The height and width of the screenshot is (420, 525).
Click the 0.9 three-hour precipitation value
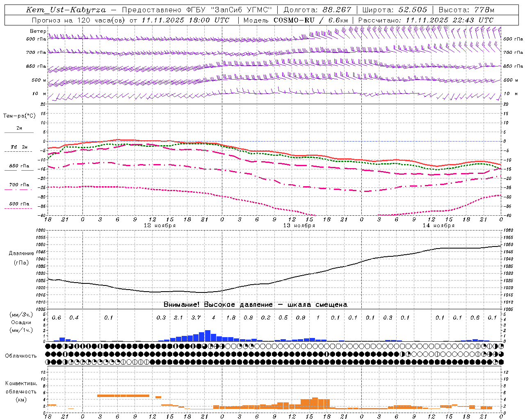coord(301,317)
